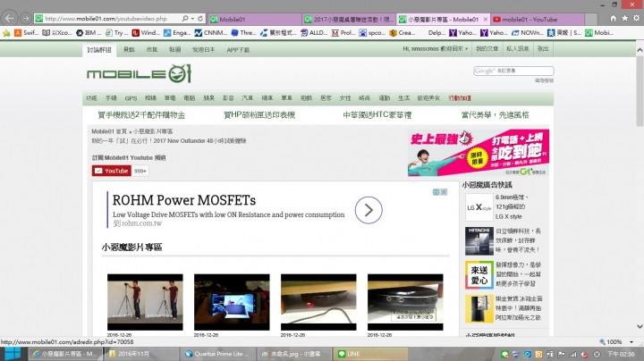Click the 999+ subscriber count

pos(140,171)
